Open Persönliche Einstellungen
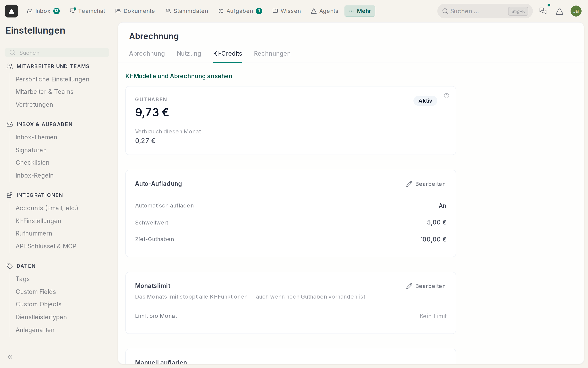The height and width of the screenshot is (368, 588). (52, 79)
